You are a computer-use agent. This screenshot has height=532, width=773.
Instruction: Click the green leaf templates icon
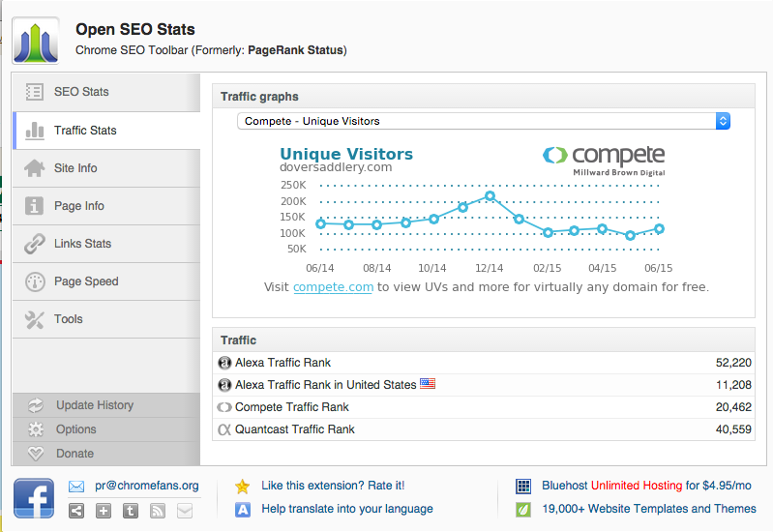coord(523,510)
